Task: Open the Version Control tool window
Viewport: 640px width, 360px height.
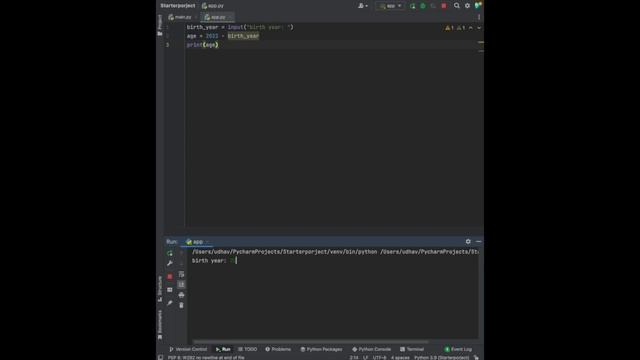Action: coord(188,349)
